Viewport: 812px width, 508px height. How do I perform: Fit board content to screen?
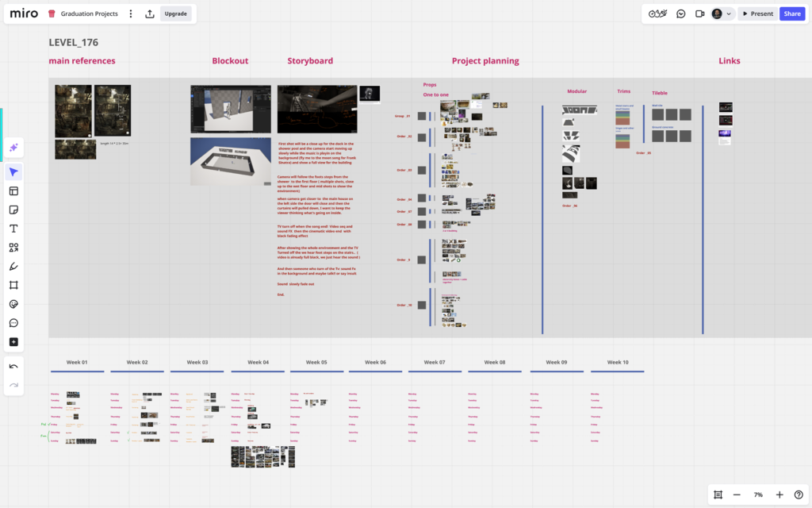pos(718,494)
